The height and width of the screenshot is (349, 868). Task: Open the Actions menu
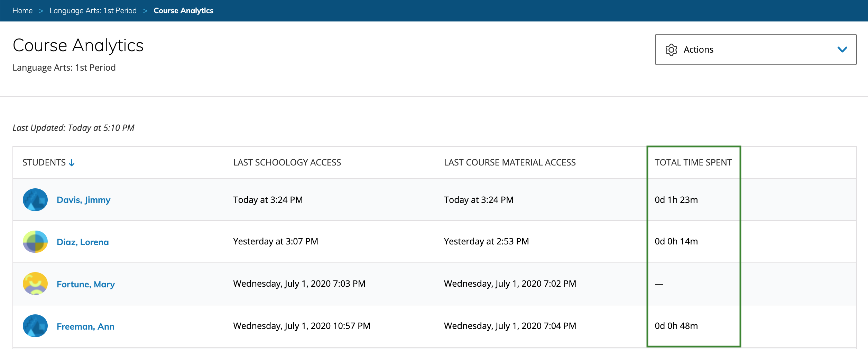click(x=755, y=50)
